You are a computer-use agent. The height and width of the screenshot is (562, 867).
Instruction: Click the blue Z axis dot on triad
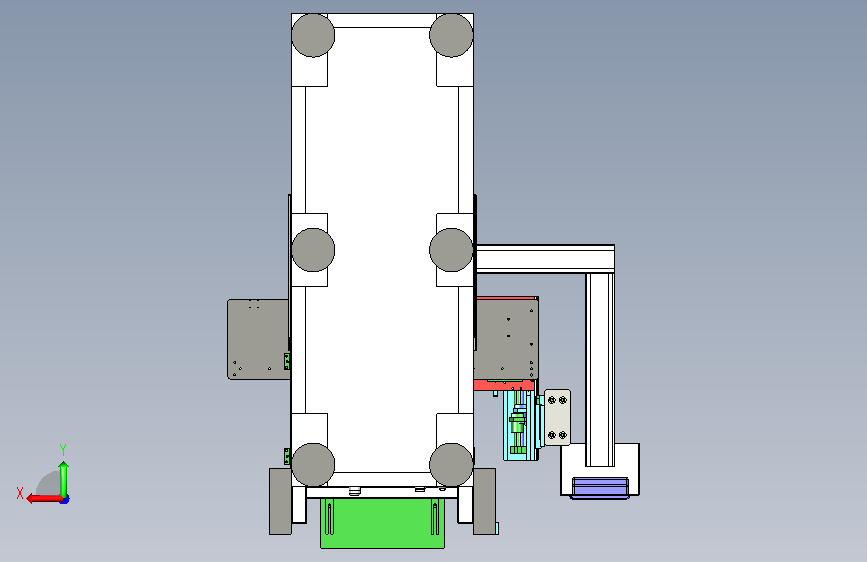tap(65, 500)
